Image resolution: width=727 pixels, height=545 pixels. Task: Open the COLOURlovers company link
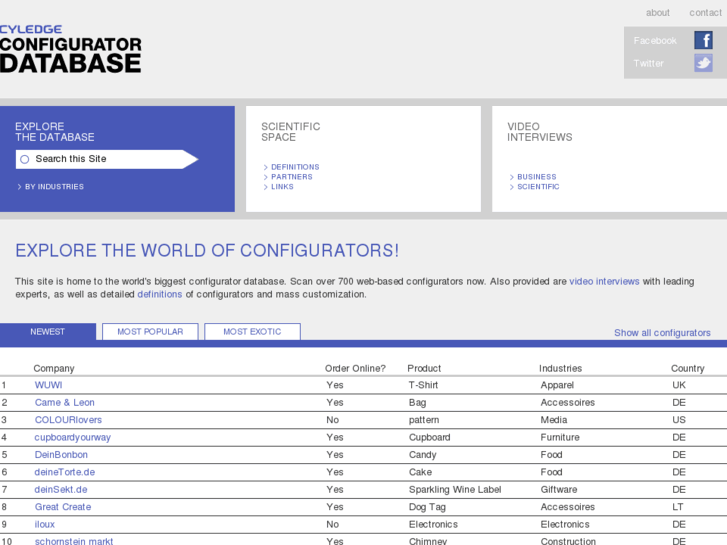click(x=68, y=420)
